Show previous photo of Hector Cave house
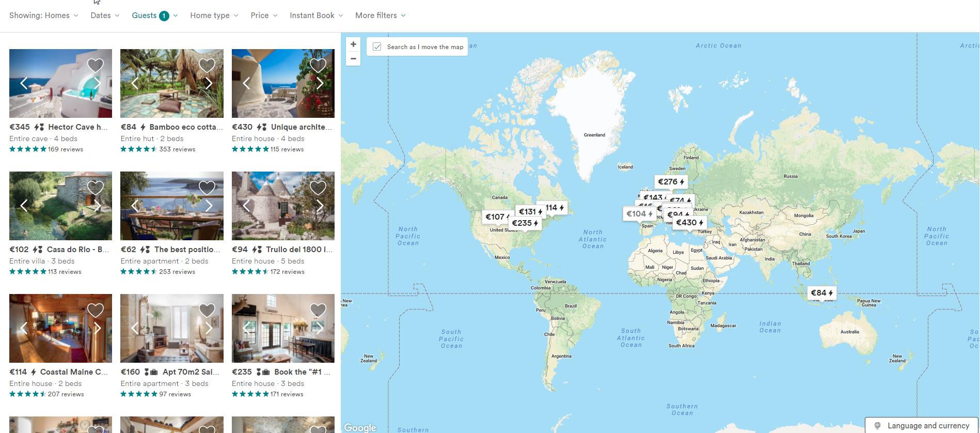980x433 pixels. [x=24, y=83]
